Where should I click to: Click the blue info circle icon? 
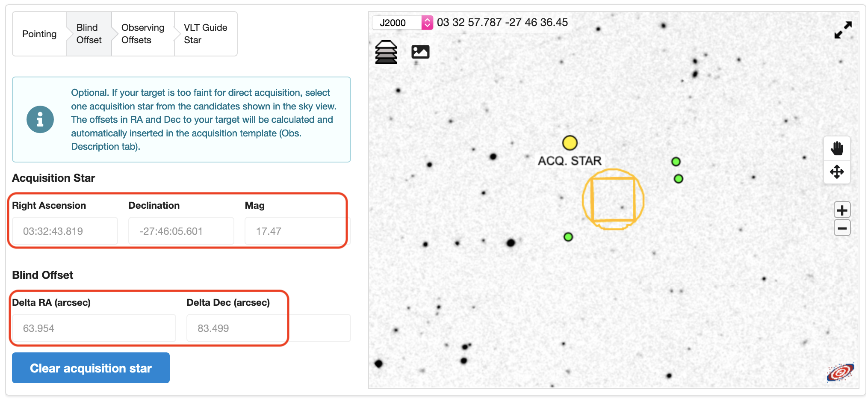(x=40, y=119)
